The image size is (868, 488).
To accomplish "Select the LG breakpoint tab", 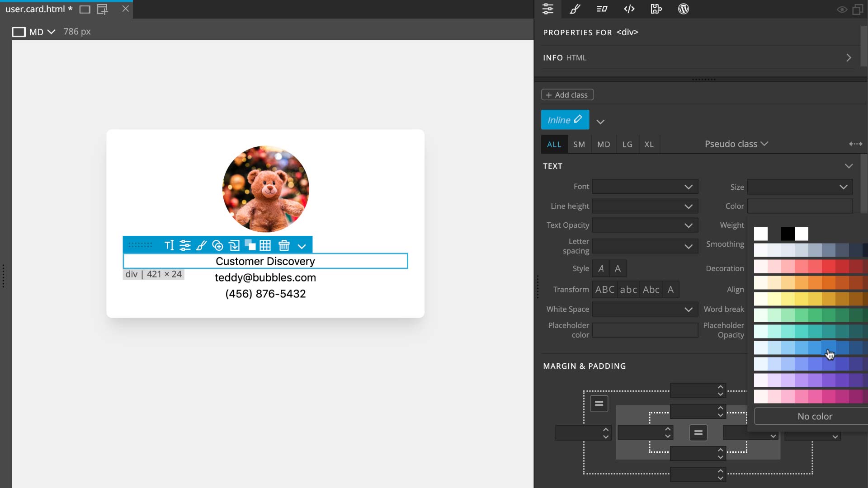I will click(x=627, y=145).
